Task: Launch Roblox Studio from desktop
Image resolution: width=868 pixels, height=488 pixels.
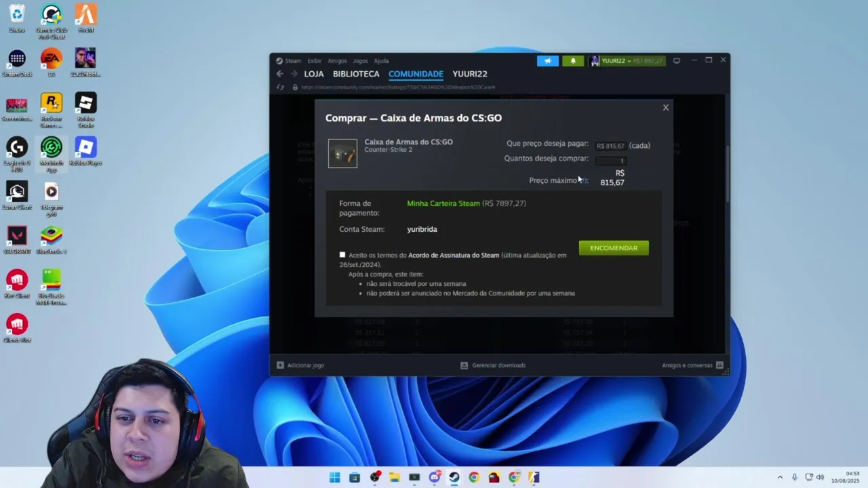Action: pos(85,110)
